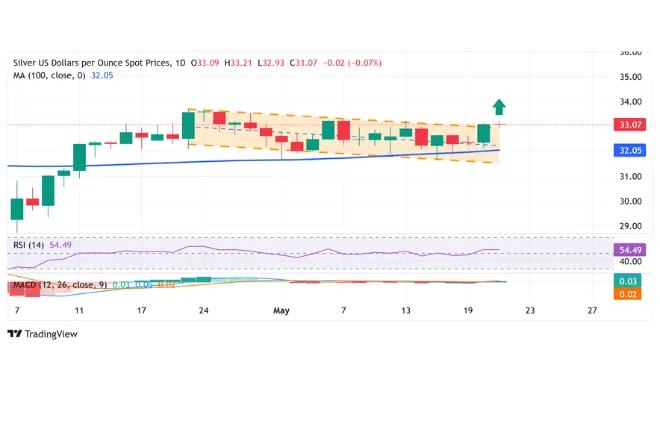The width and height of the screenshot is (660, 440).
Task: Click the 31.00 price axis label
Action: [631, 176]
